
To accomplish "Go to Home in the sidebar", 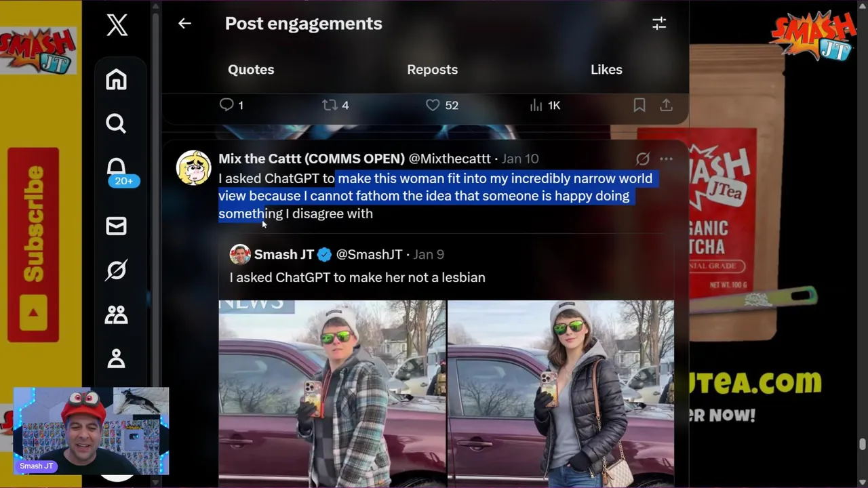I will click(116, 79).
